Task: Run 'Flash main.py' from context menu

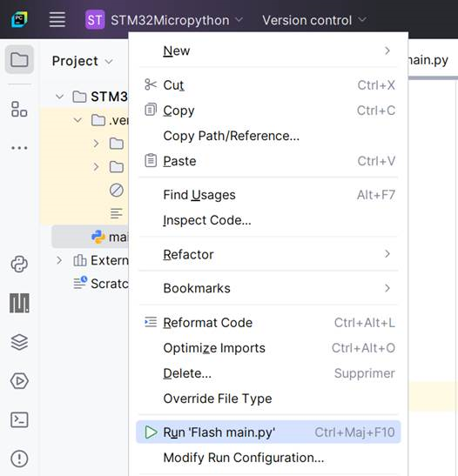Action: click(268, 432)
